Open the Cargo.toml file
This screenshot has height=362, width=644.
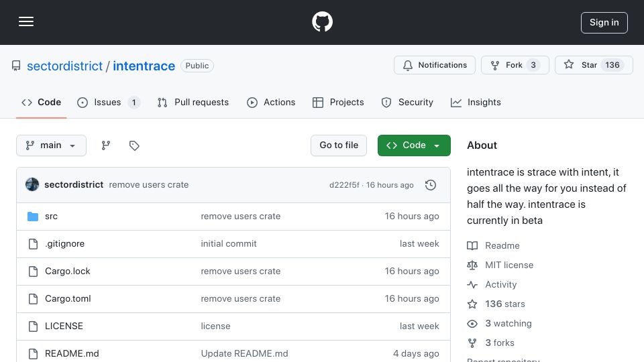tap(68, 299)
